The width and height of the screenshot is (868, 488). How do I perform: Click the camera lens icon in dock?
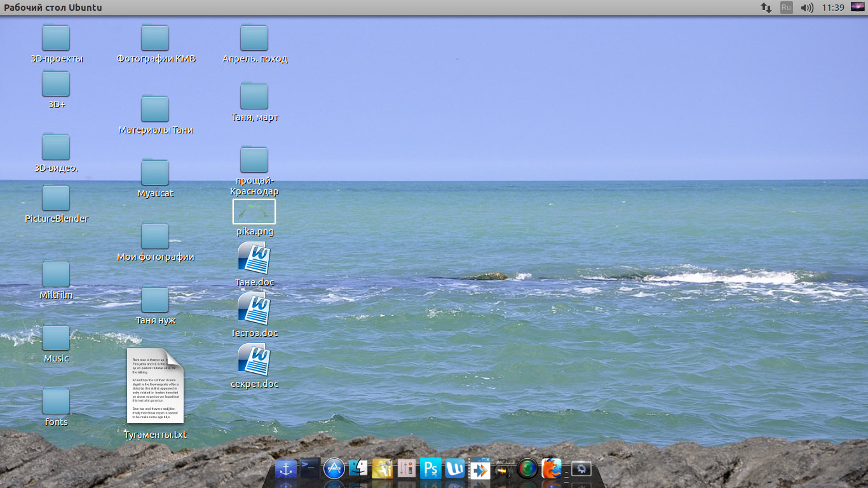tap(527, 469)
